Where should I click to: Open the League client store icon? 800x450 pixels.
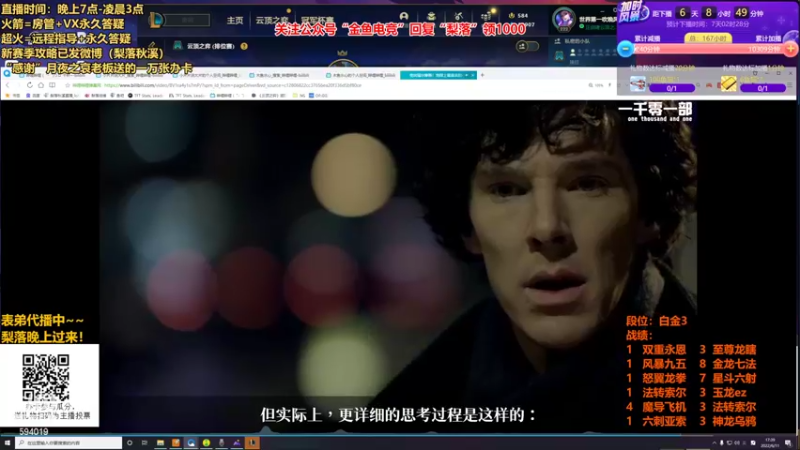pos(486,16)
